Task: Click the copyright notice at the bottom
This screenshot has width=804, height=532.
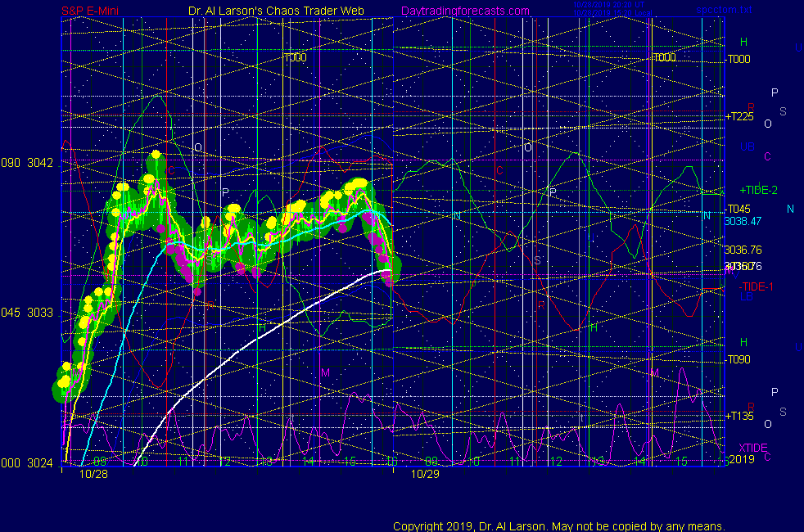Action: click(x=558, y=525)
